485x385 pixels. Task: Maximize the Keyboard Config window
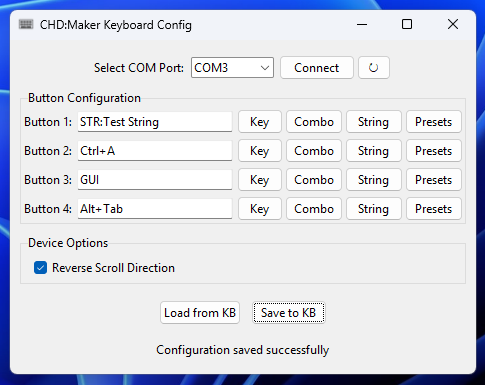(407, 24)
